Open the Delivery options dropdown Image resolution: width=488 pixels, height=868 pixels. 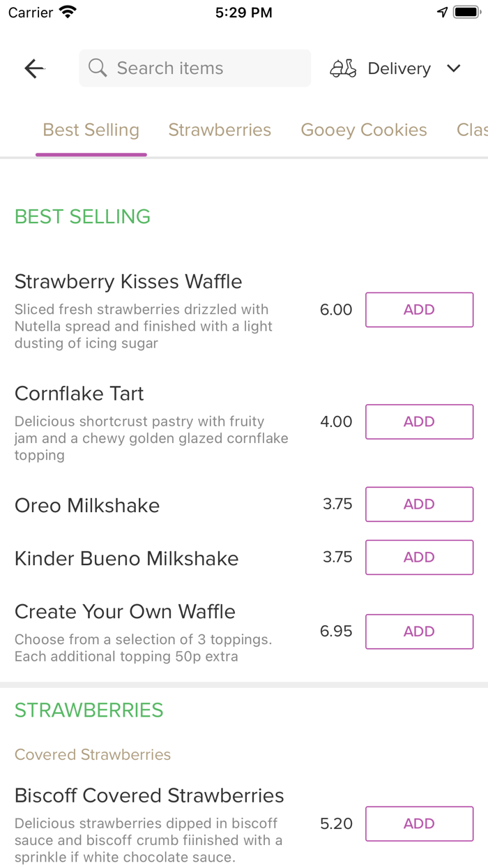(x=399, y=68)
